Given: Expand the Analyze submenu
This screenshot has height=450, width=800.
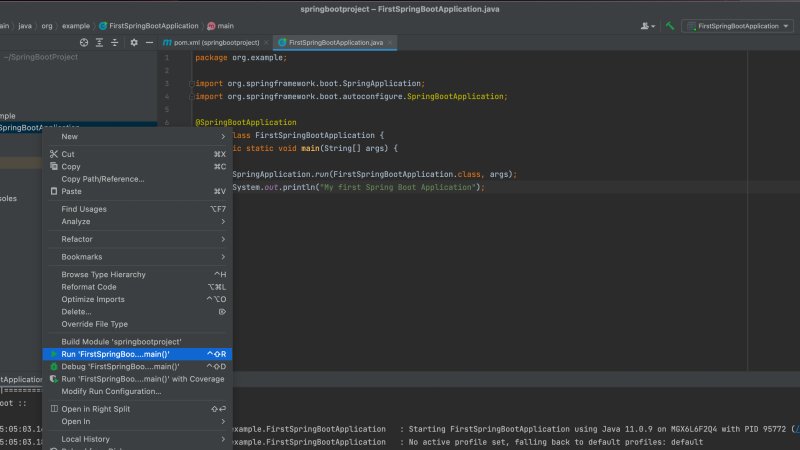Looking at the screenshot, I should [x=137, y=221].
